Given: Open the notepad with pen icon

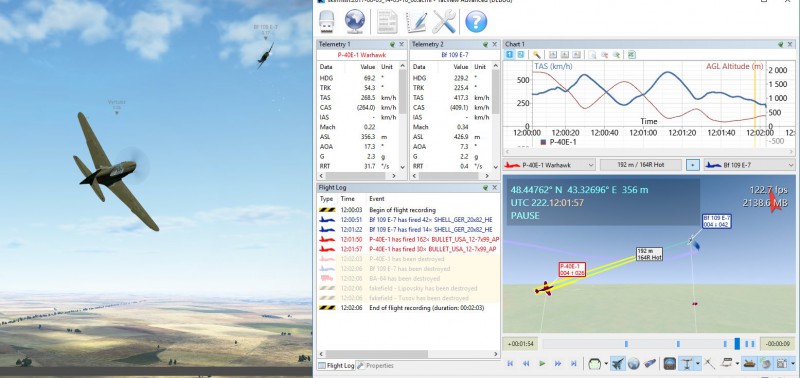Looking at the screenshot, I should (416, 21).
